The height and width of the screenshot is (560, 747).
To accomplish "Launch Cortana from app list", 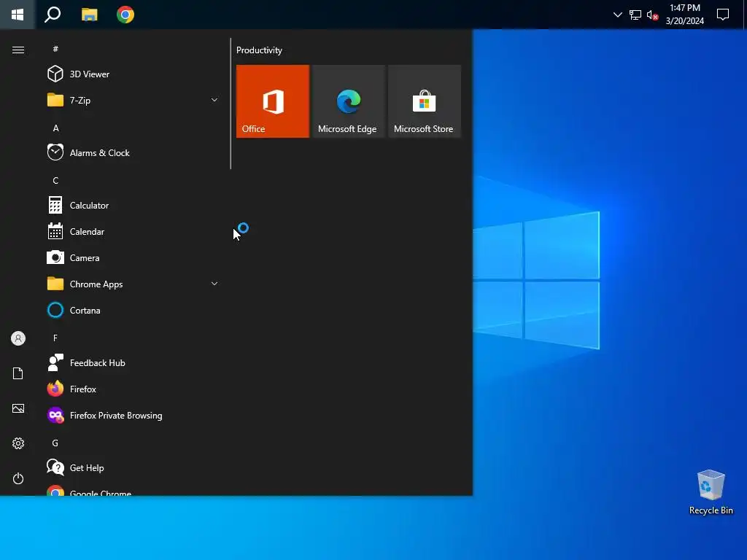I will pos(131,311).
